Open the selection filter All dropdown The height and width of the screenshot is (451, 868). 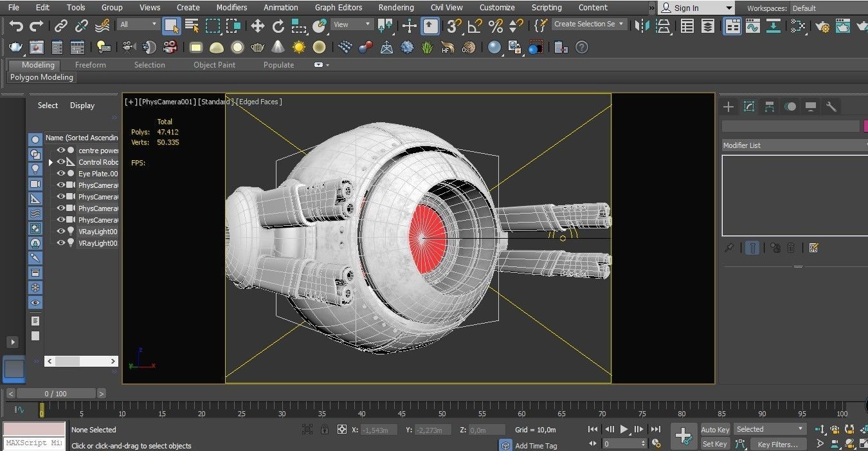[138, 24]
